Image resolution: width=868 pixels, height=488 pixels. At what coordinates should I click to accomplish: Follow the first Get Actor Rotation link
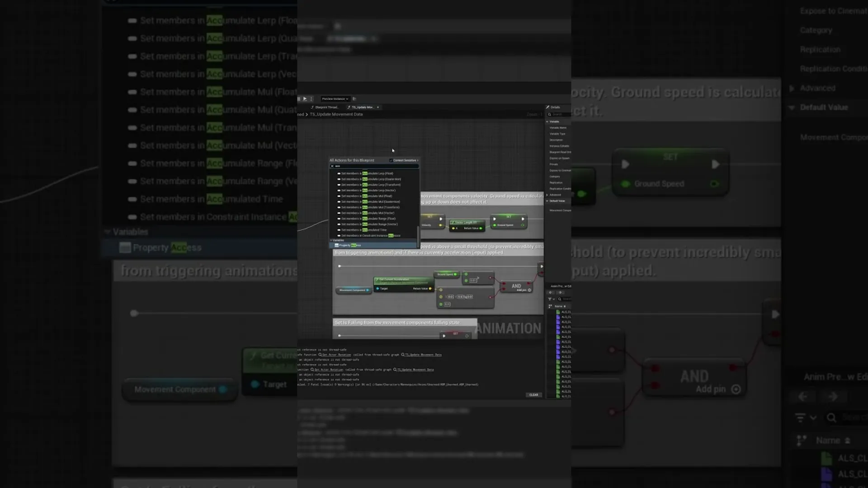pyautogui.click(x=336, y=355)
